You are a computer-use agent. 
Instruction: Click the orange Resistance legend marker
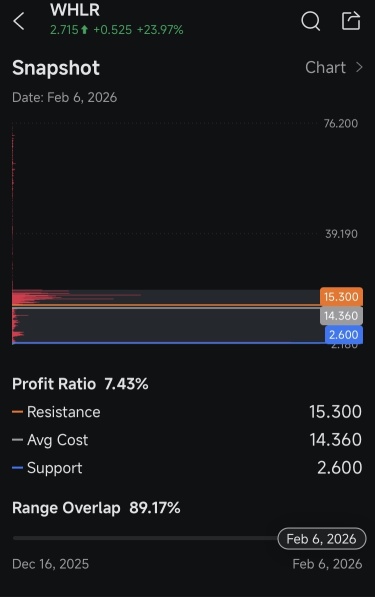[17, 412]
